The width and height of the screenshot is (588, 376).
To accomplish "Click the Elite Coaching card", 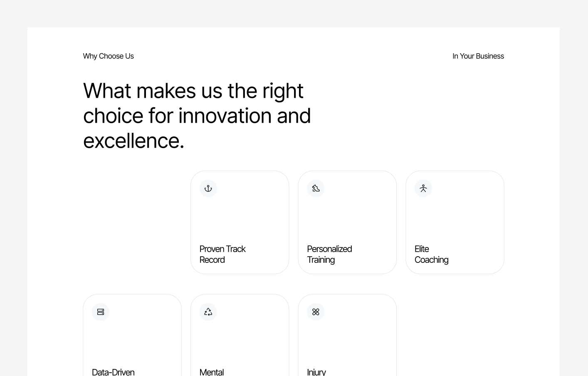I will (455, 222).
